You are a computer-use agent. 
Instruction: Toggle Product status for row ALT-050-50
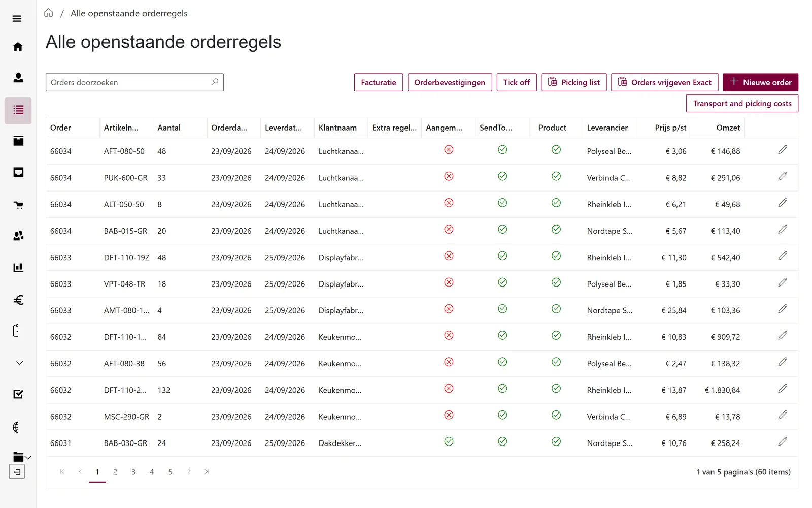pyautogui.click(x=556, y=203)
